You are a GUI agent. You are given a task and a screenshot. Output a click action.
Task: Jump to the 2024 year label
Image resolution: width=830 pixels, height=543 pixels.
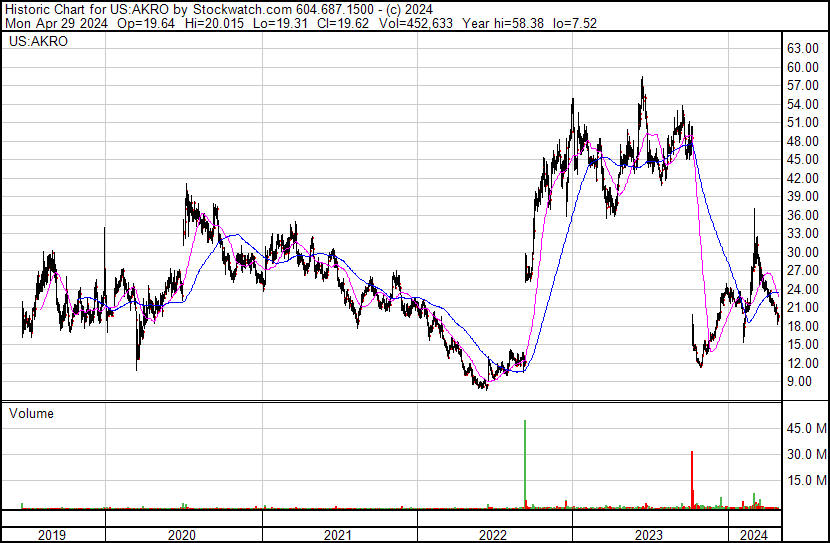point(753,535)
